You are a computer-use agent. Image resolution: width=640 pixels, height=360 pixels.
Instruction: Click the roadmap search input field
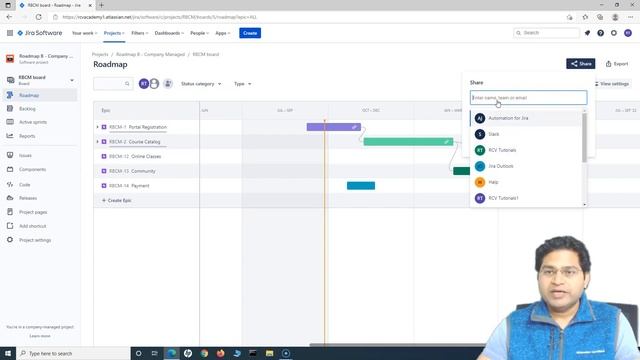click(113, 84)
